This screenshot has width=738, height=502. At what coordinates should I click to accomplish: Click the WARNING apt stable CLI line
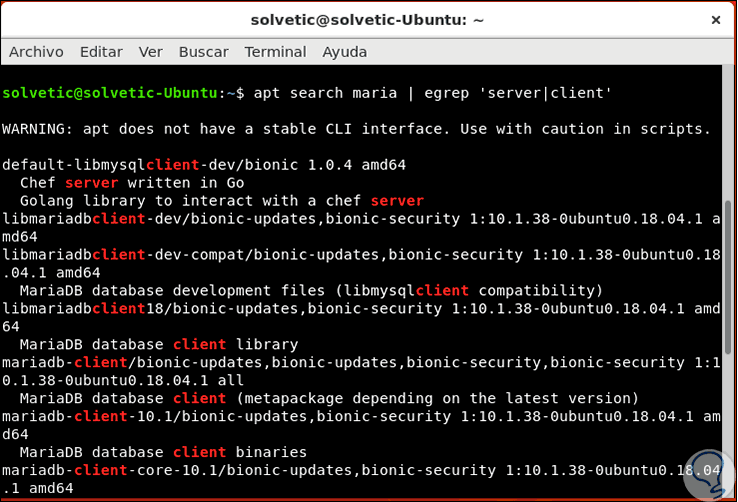click(356, 129)
